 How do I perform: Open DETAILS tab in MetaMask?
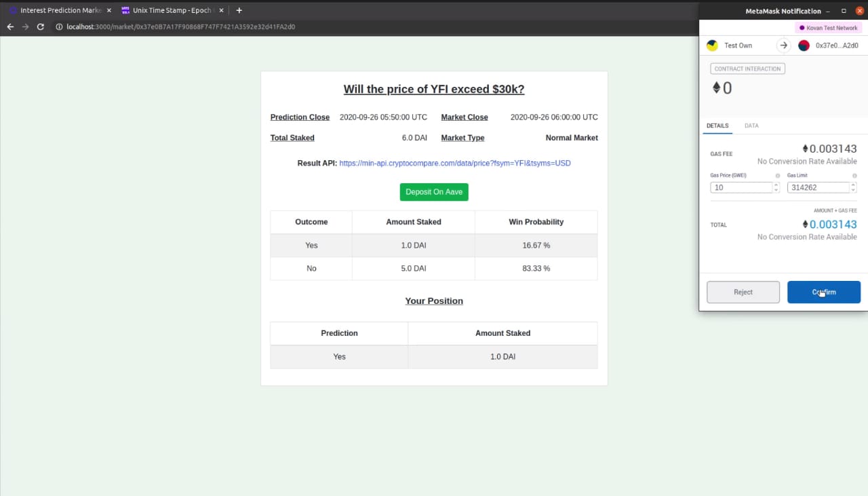(717, 126)
